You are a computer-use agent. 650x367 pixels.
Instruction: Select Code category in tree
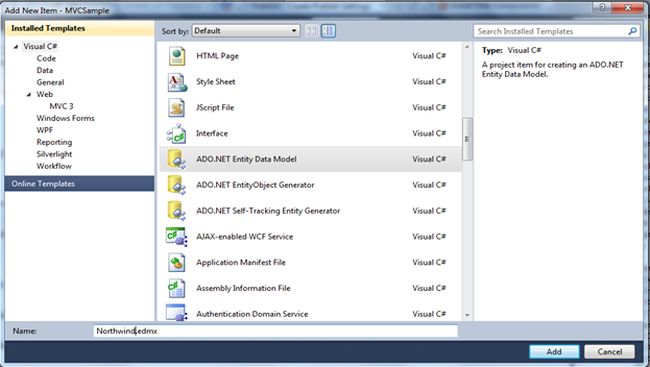[x=46, y=58]
